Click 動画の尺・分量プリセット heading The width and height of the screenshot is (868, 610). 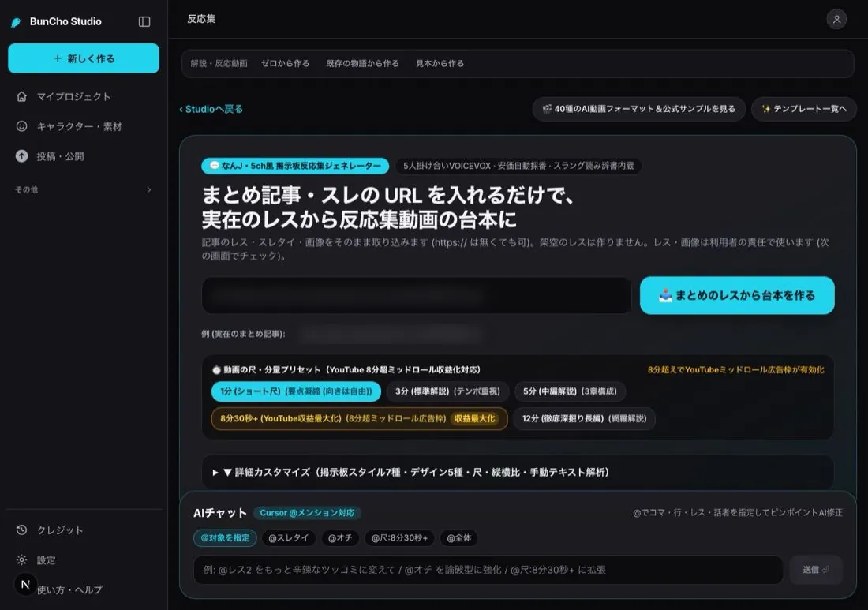click(346, 370)
